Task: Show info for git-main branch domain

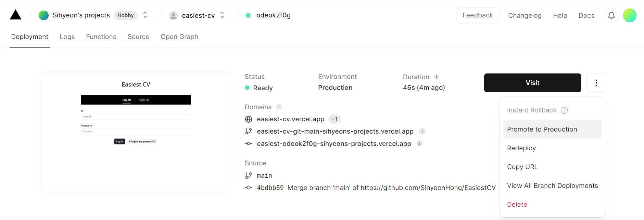Action: (422, 131)
